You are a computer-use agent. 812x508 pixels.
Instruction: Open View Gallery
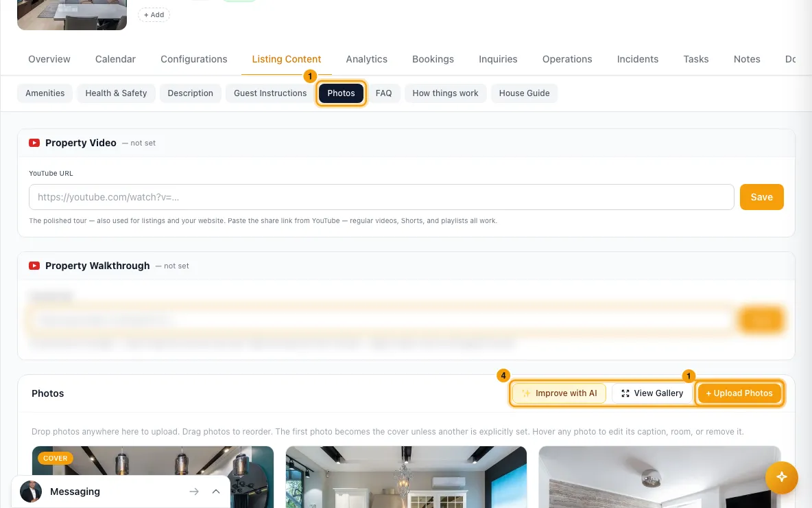pos(652,393)
